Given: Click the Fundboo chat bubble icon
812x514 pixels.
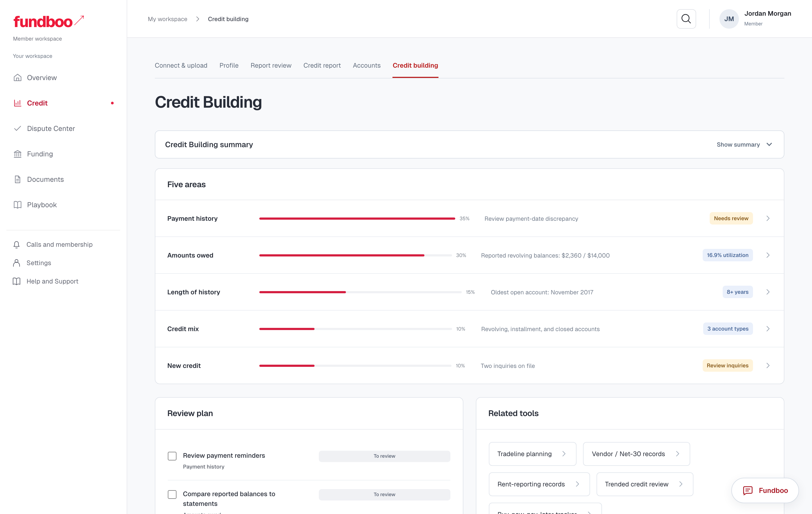Looking at the screenshot, I should [748, 490].
